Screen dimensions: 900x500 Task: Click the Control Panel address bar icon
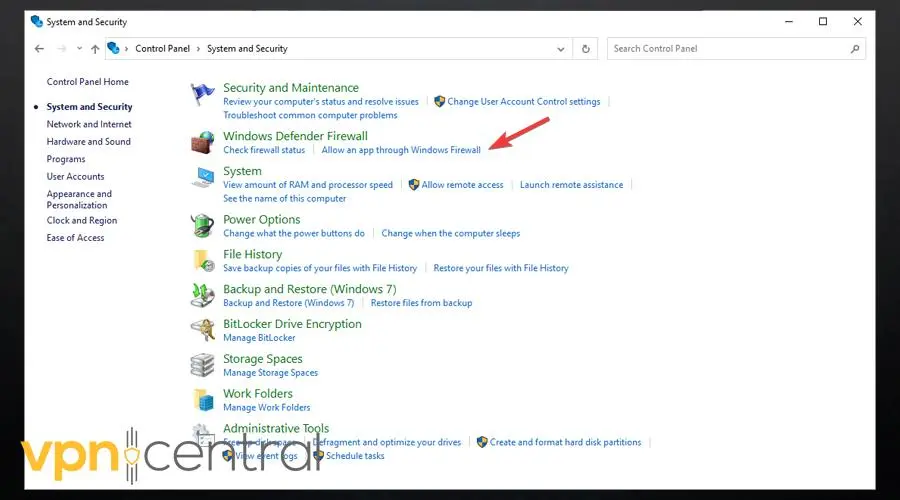click(x=114, y=48)
